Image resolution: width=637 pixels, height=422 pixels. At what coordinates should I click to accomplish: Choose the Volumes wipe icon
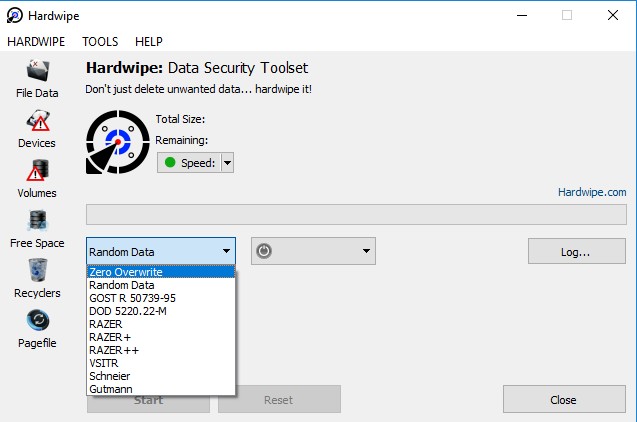click(x=37, y=179)
